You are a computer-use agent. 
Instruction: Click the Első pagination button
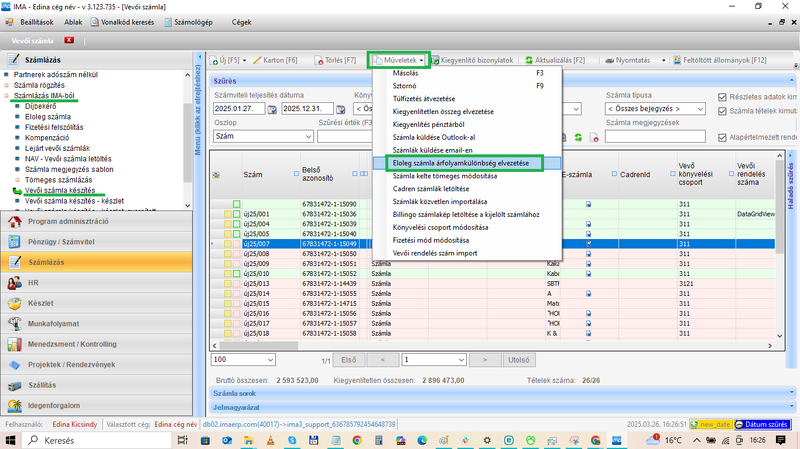[x=349, y=360]
